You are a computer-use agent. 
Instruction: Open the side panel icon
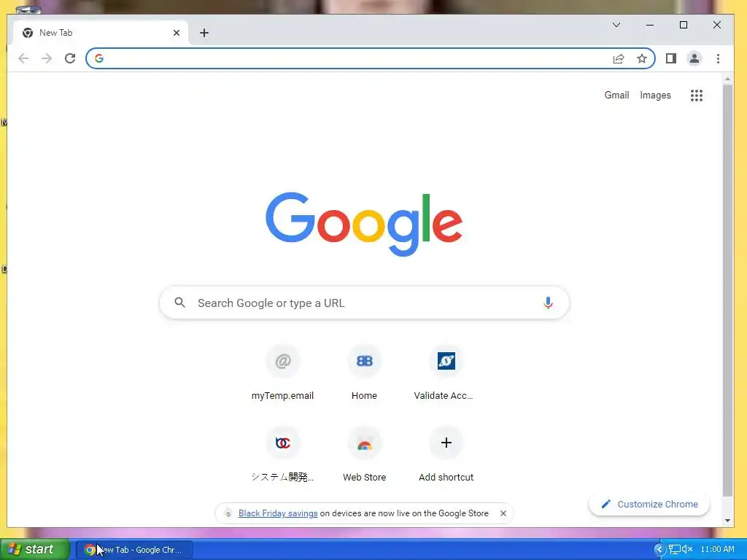click(671, 58)
